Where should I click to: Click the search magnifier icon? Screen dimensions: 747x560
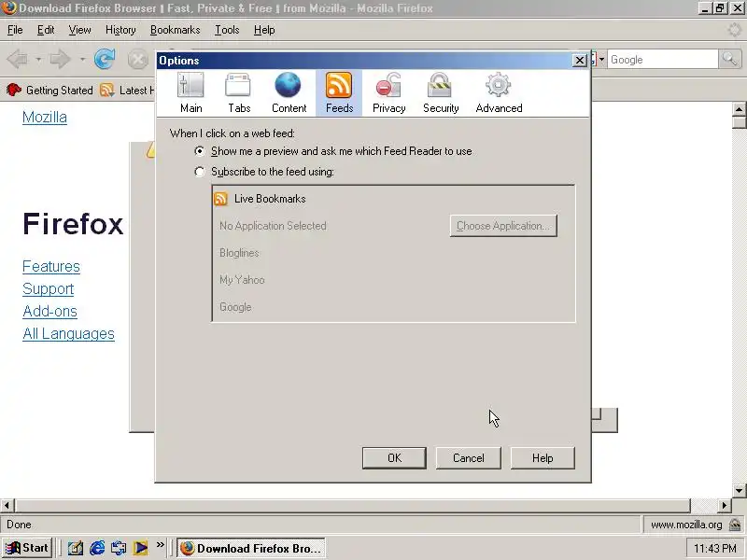click(x=730, y=59)
